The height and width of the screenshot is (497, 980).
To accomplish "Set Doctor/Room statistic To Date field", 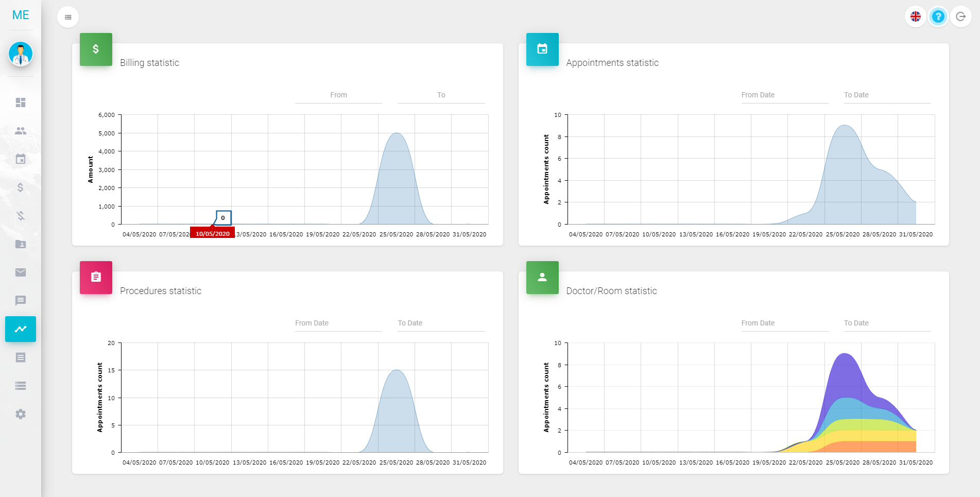I will tap(887, 323).
